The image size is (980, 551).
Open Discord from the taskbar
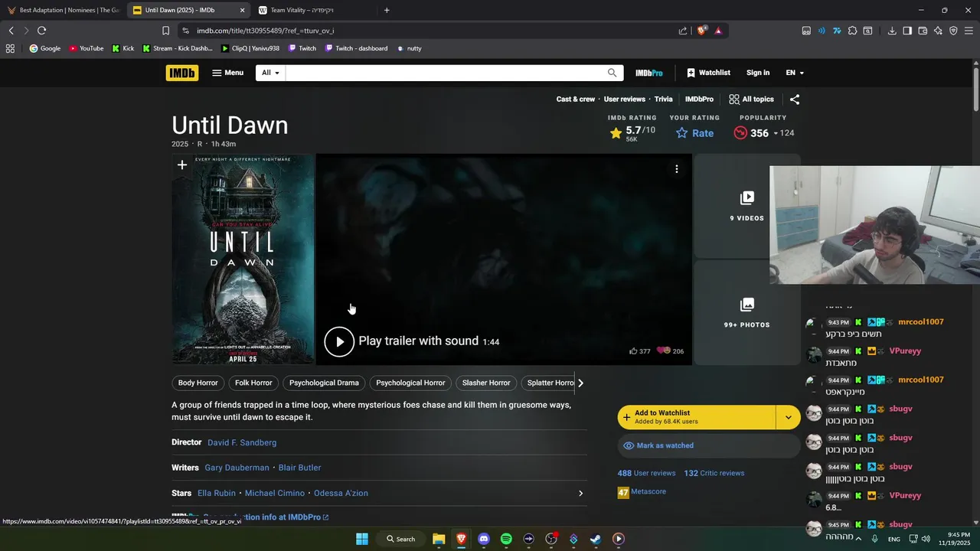(x=484, y=539)
